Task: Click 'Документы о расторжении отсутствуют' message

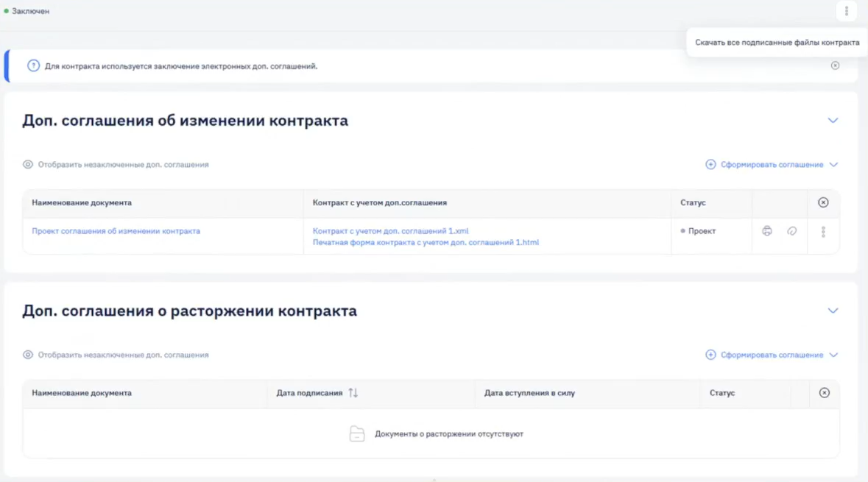Action: 449,434
